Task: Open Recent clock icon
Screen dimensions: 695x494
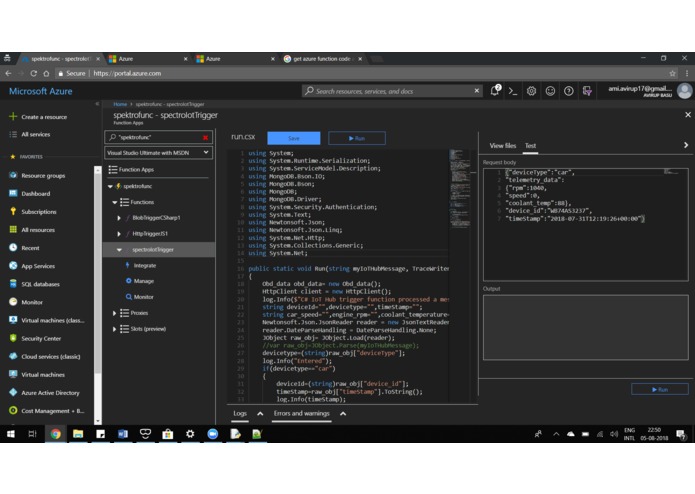Action: pyautogui.click(x=13, y=248)
